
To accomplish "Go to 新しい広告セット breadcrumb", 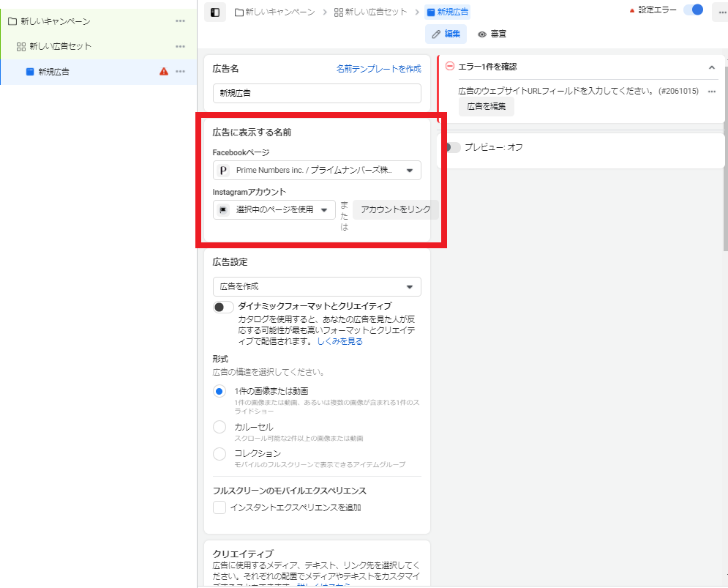I will pyautogui.click(x=370, y=12).
